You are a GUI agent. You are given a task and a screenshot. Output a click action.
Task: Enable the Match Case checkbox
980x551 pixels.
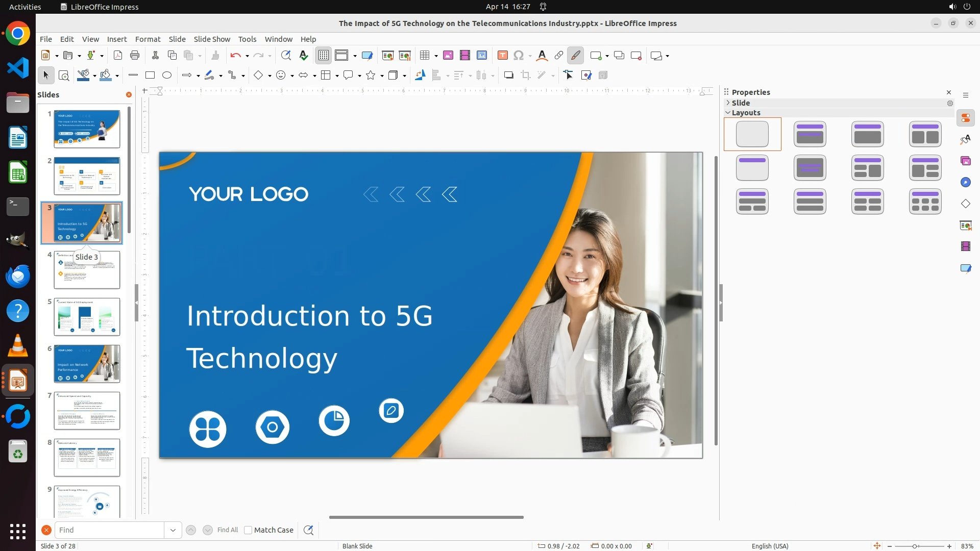tap(248, 530)
